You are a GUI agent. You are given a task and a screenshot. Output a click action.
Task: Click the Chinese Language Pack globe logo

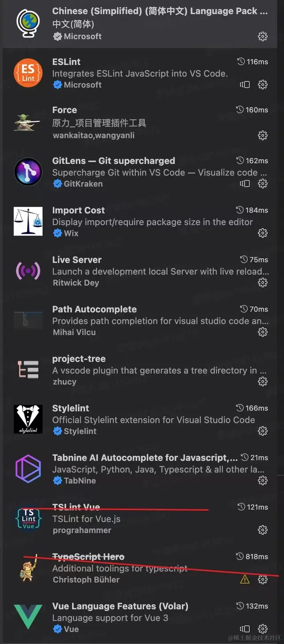pos(28,23)
